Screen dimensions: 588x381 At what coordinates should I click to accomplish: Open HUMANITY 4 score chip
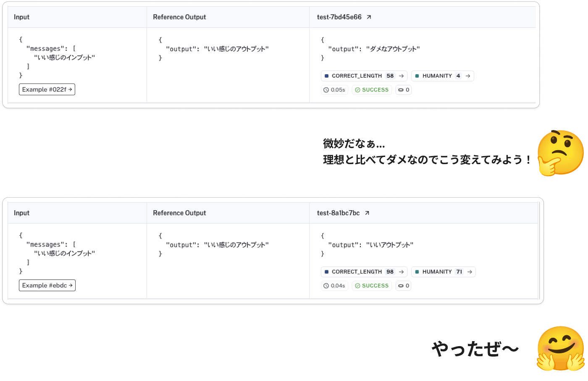(x=443, y=76)
